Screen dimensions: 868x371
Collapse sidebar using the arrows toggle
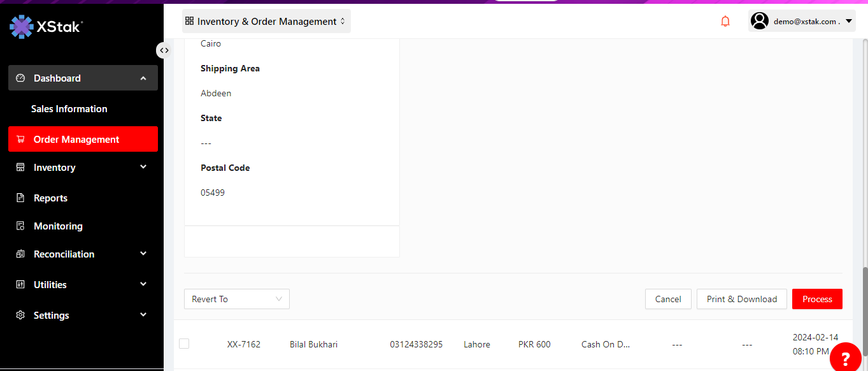(164, 50)
